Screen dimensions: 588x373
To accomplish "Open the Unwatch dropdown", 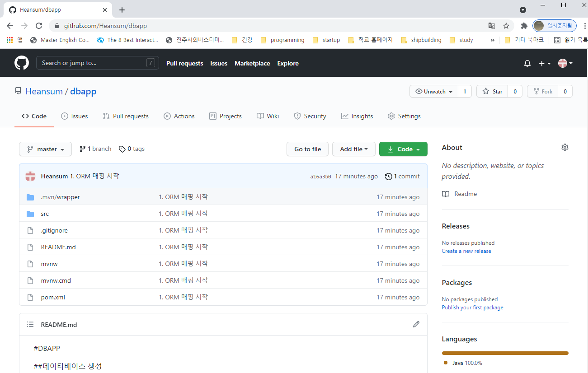I will point(434,91).
